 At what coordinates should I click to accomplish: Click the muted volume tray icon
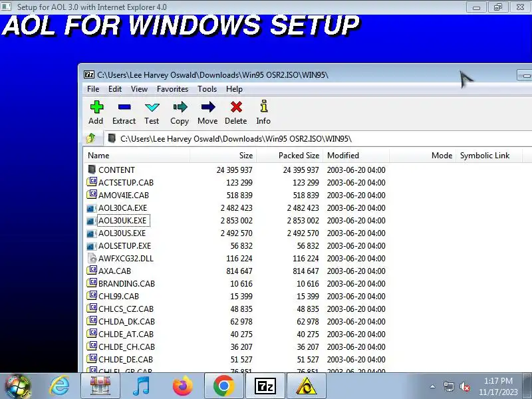[464, 386]
